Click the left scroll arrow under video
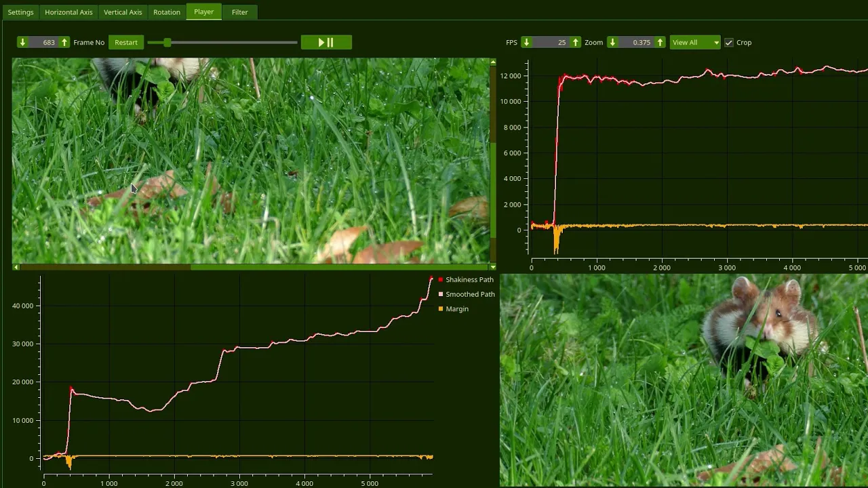This screenshot has height=488, width=868. [x=16, y=267]
